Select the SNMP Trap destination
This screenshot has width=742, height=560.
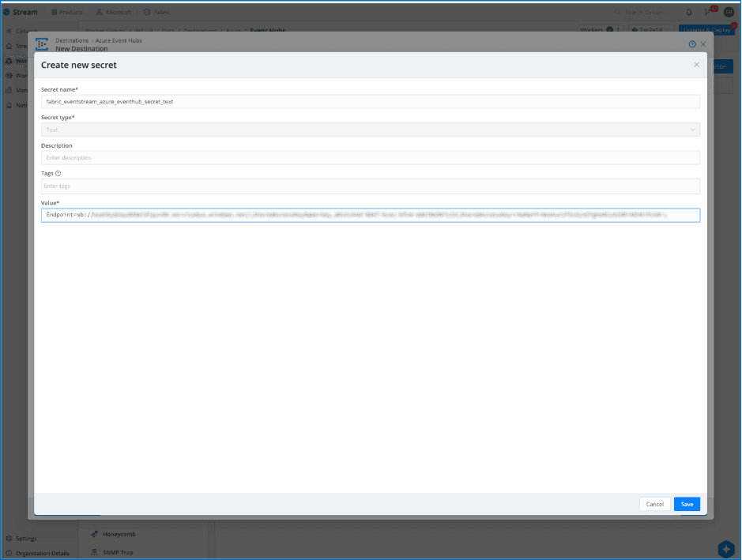116,552
